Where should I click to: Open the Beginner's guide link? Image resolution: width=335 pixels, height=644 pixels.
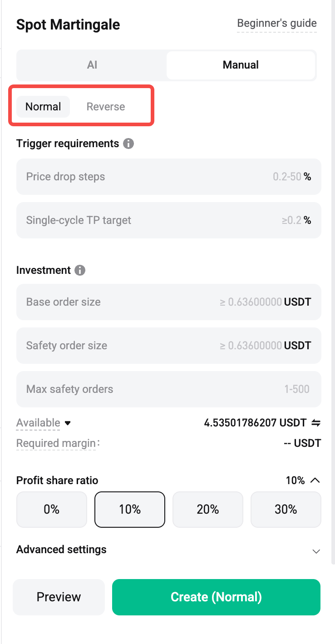coord(277,24)
